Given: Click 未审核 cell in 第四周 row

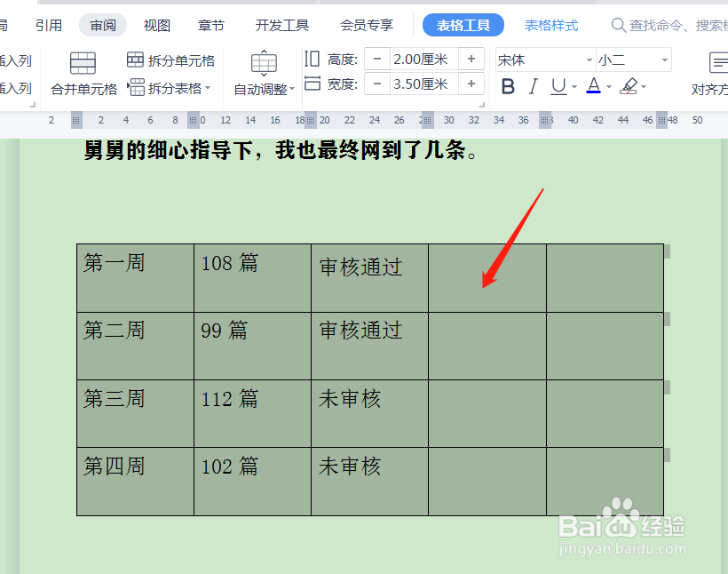Looking at the screenshot, I should 369,482.
